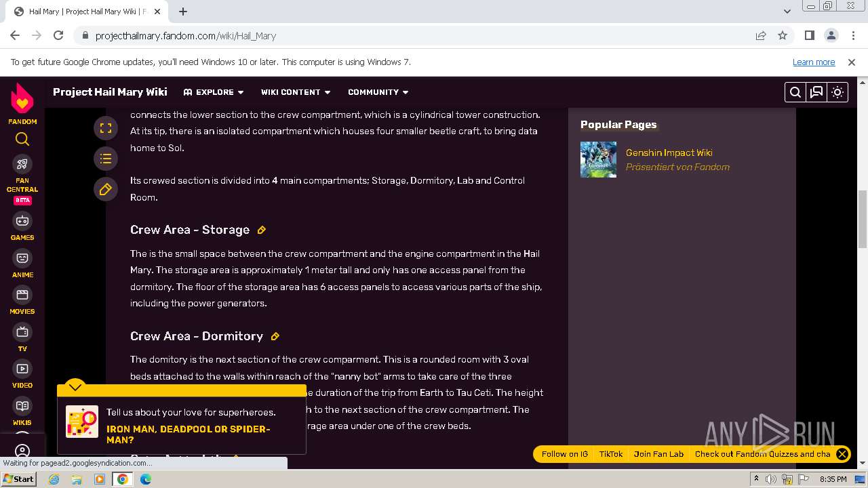Viewport: 868px width, 488px height.
Task: Collapse the superheroes survey popup
Action: tap(75, 387)
